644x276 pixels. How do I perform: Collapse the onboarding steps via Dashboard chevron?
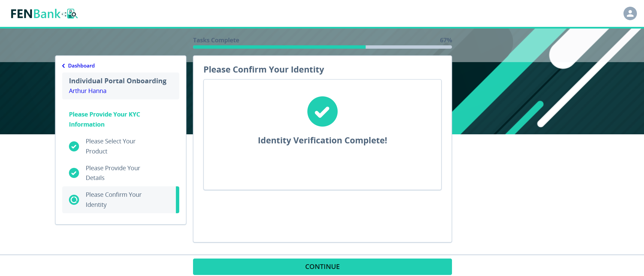(x=64, y=65)
